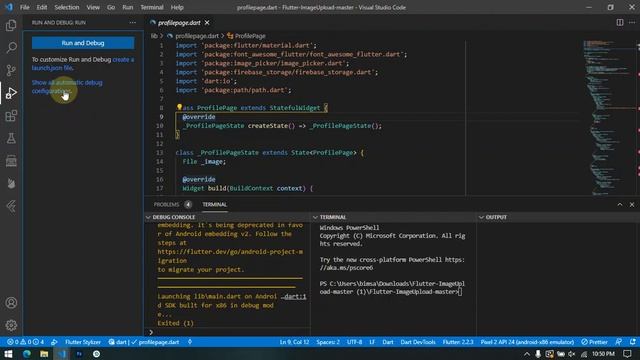Click the Split Editor icon

coord(620,22)
